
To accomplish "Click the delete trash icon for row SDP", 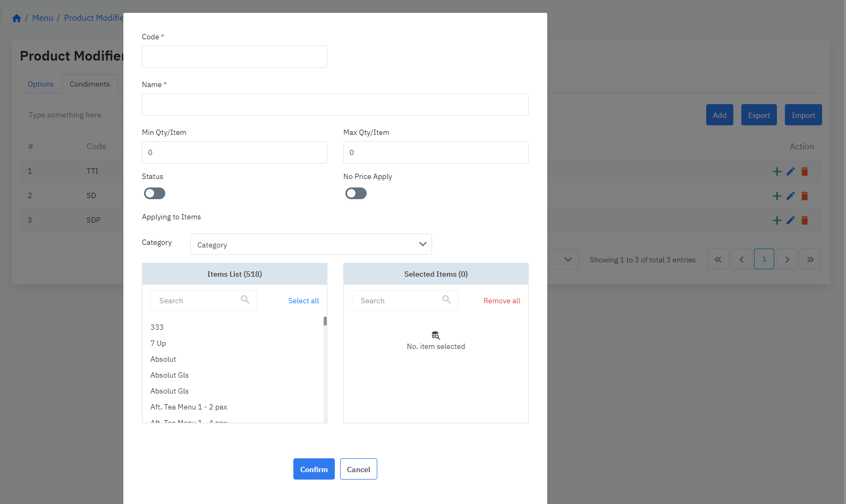I will [x=804, y=220].
